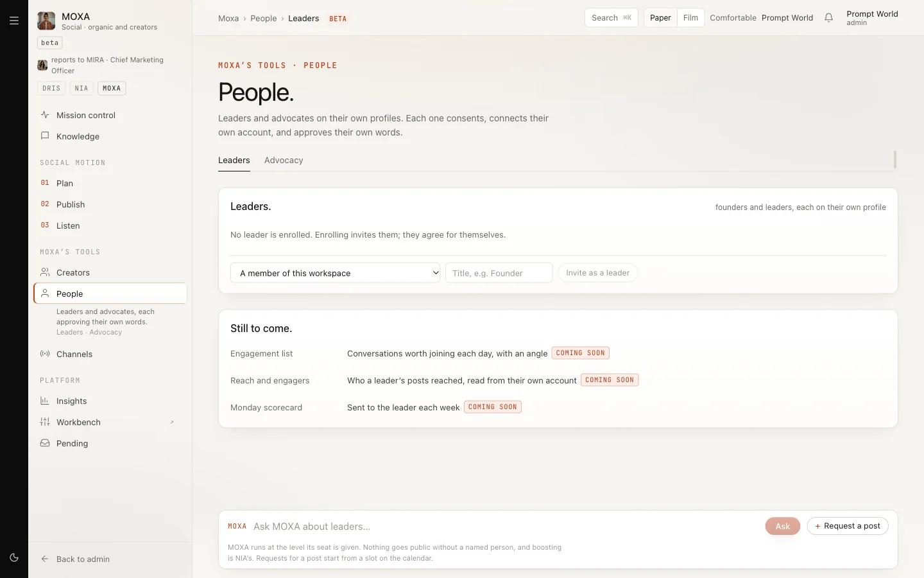
Task: Click the Monday scorecard row label
Action: 266,408
